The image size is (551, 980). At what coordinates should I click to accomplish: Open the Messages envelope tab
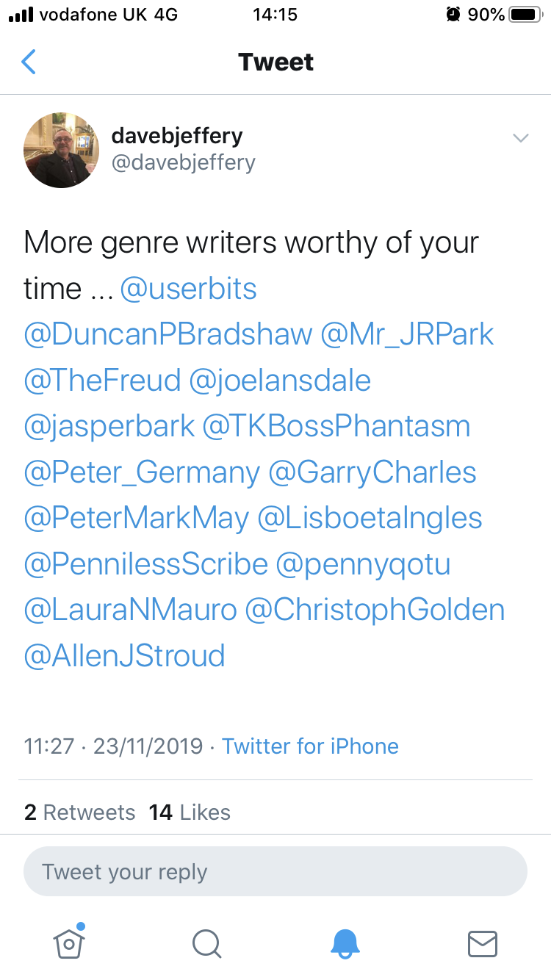[483, 943]
